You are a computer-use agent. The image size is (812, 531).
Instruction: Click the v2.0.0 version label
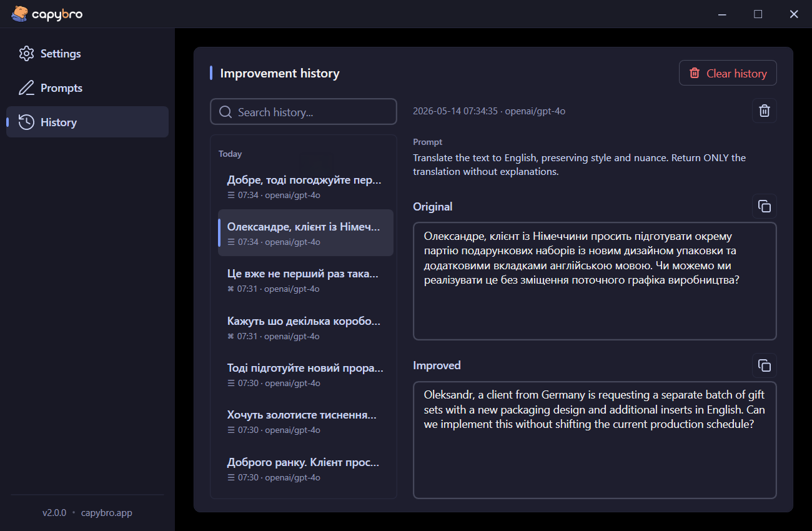pyautogui.click(x=54, y=513)
